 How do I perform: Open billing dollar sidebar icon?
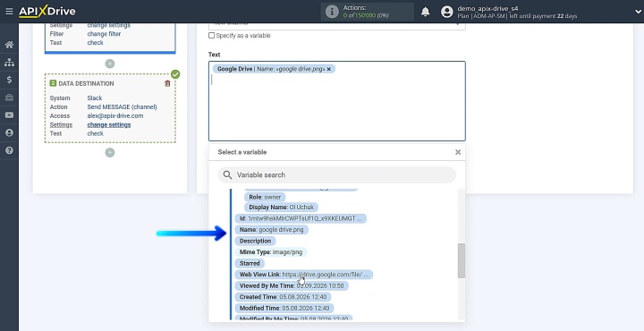click(9, 80)
